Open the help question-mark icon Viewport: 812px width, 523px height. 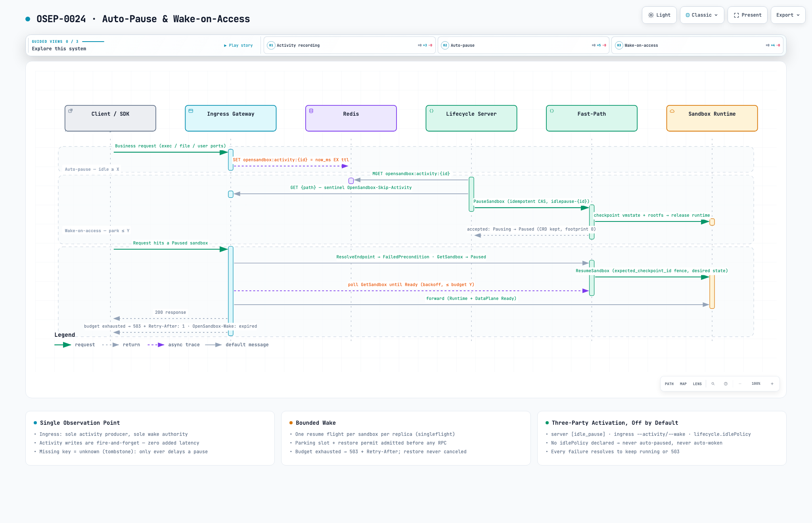(x=726, y=384)
